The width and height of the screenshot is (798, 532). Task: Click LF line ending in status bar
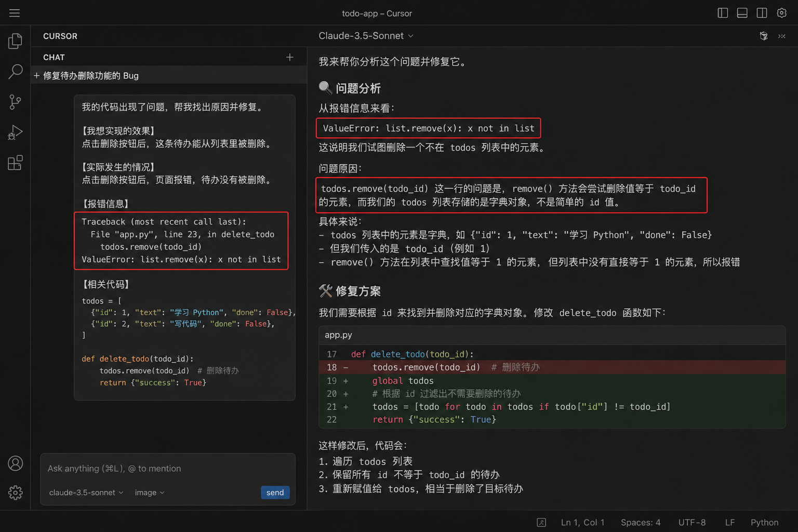coord(730,522)
